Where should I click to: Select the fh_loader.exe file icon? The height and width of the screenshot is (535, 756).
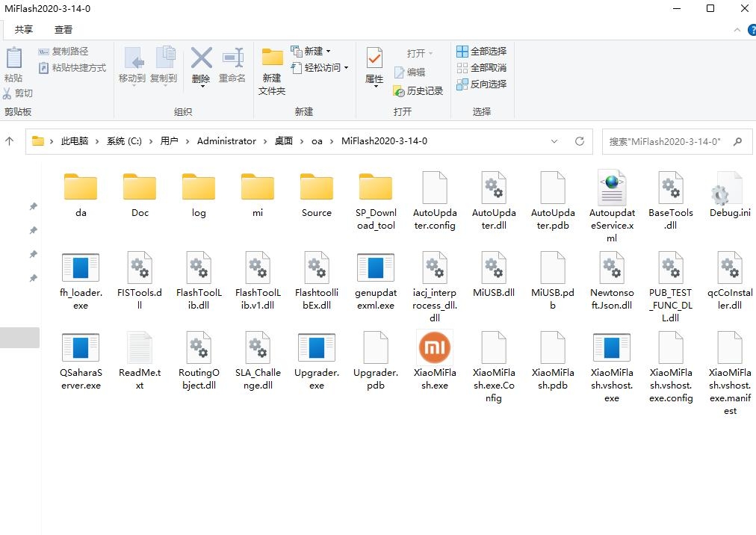[x=80, y=268]
